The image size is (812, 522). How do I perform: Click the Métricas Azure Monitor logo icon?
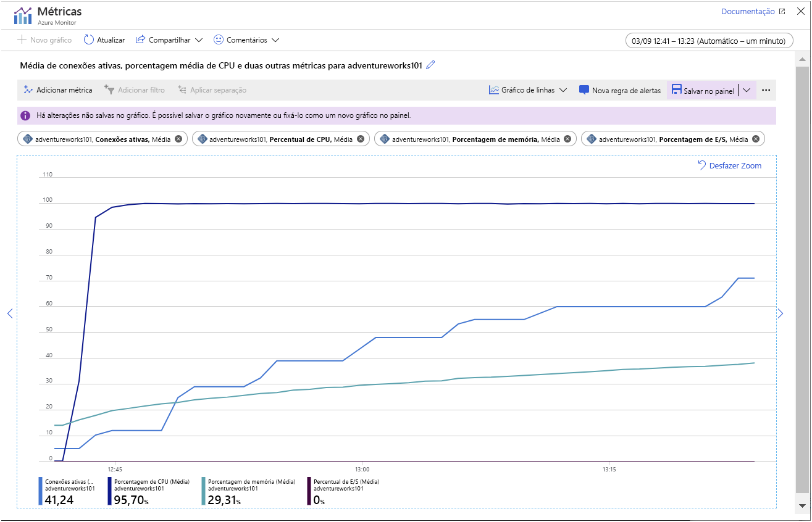pos(22,15)
